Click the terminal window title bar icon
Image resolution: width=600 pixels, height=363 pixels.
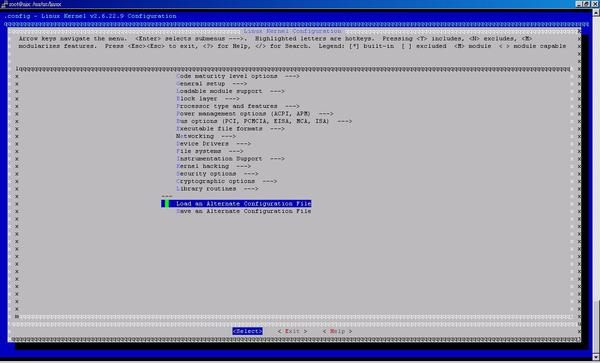click(4, 4)
